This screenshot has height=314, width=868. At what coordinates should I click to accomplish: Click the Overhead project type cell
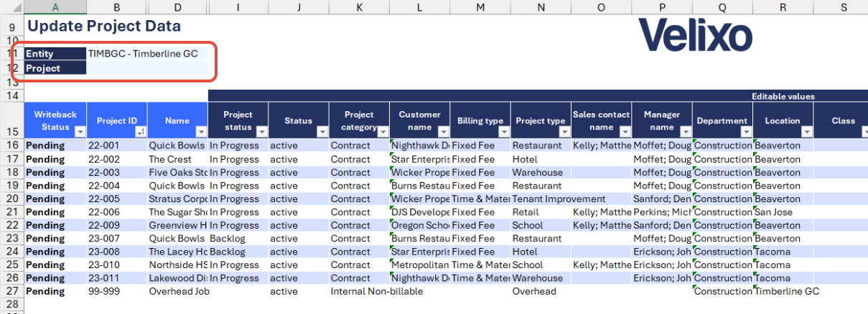coord(541,292)
